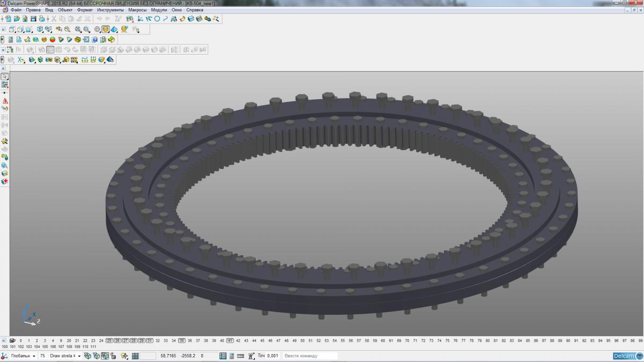Click level number 111

[x=93, y=347]
